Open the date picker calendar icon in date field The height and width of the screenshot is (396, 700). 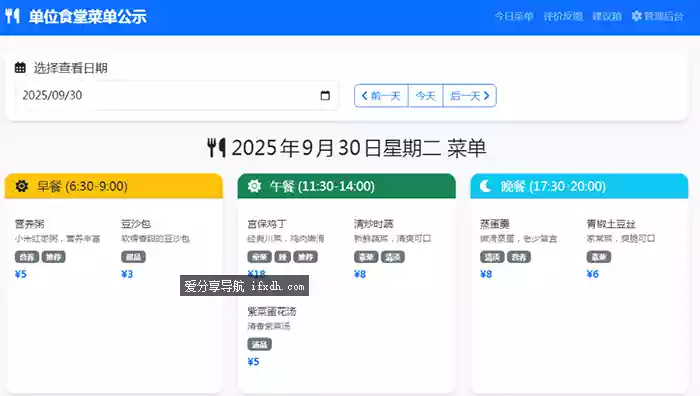click(x=325, y=95)
